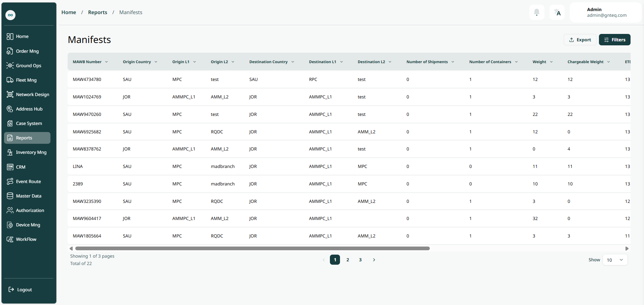Open the Filters button
This screenshot has width=644, height=305.
click(x=614, y=40)
